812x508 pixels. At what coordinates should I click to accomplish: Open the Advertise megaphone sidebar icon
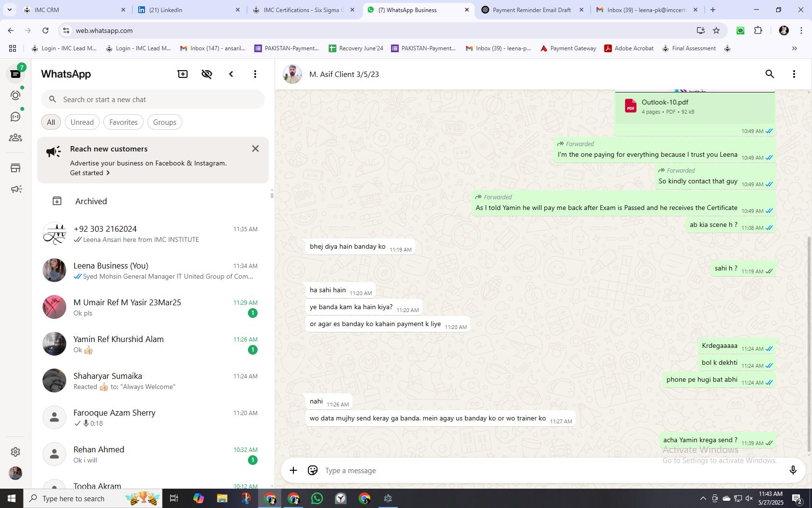coord(15,189)
